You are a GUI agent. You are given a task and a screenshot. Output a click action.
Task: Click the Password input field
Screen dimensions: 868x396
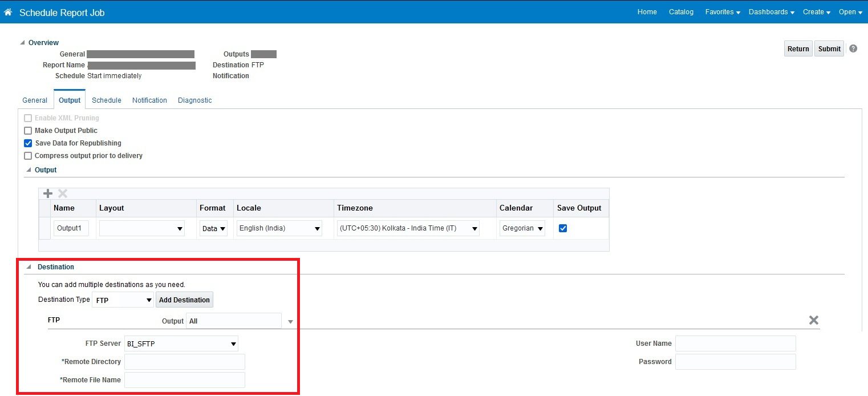pos(736,362)
